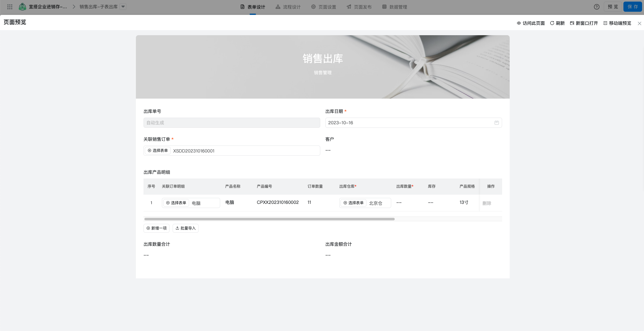Click 选择表单 under 关联销售订单
Image resolution: width=644 pixels, height=331 pixels.
pos(158,151)
